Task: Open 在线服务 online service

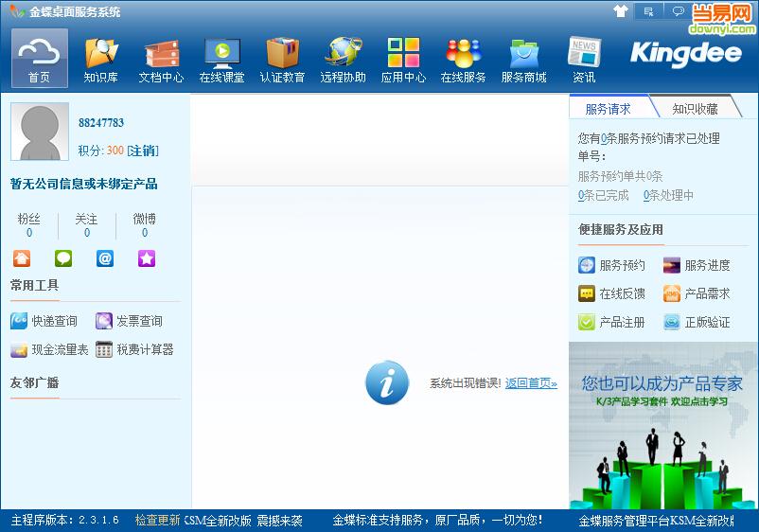Action: 463,60
